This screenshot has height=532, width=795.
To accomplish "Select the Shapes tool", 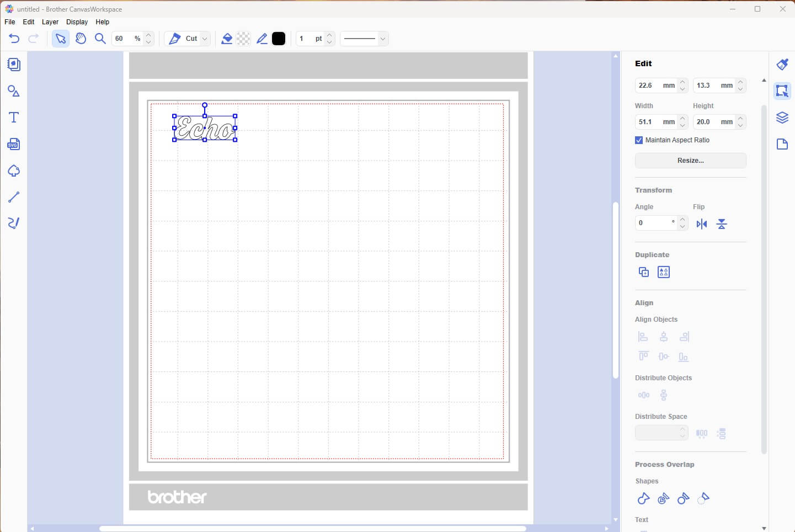I will [x=13, y=91].
